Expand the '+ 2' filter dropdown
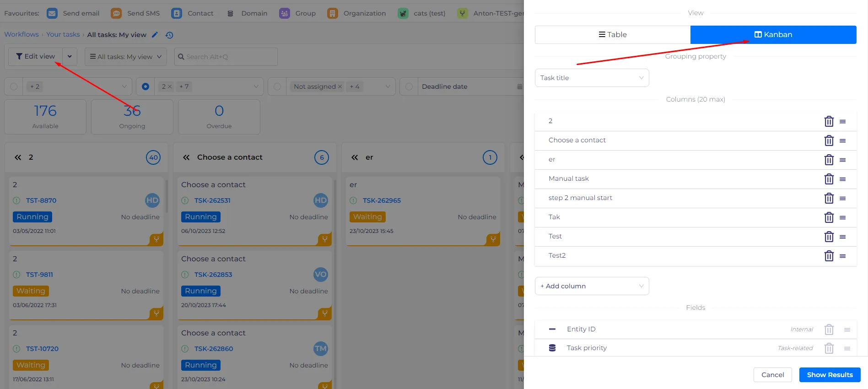This screenshot has width=868, height=389. coord(124,86)
